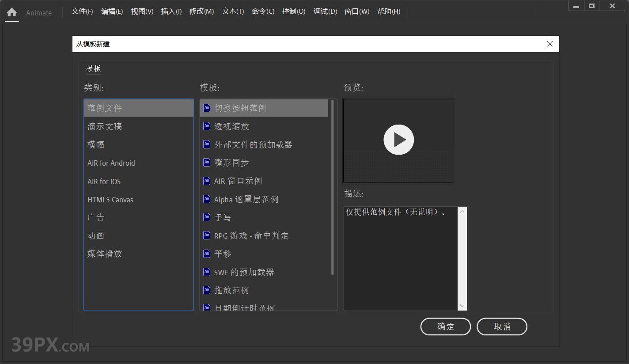Click the An icon beside 平移

click(206, 253)
